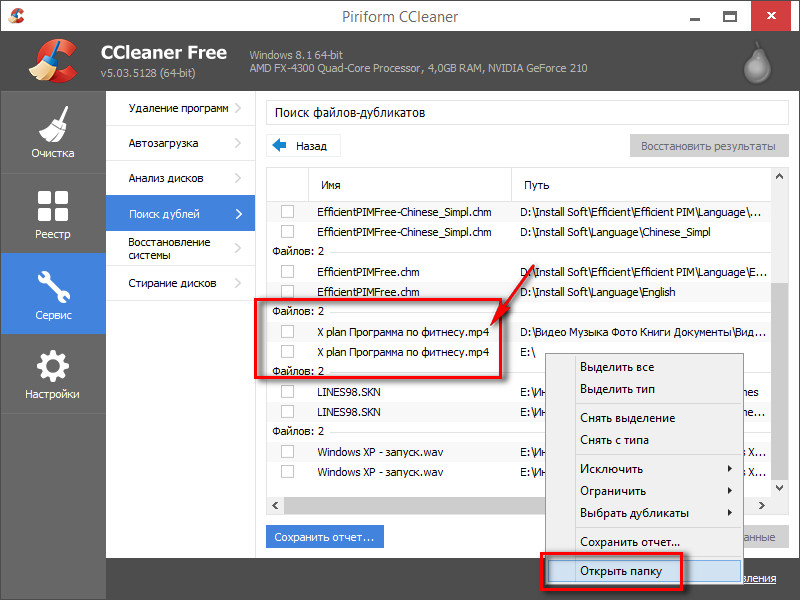Click chevron next to Автозагрузка
800x600 pixels.
[238, 143]
